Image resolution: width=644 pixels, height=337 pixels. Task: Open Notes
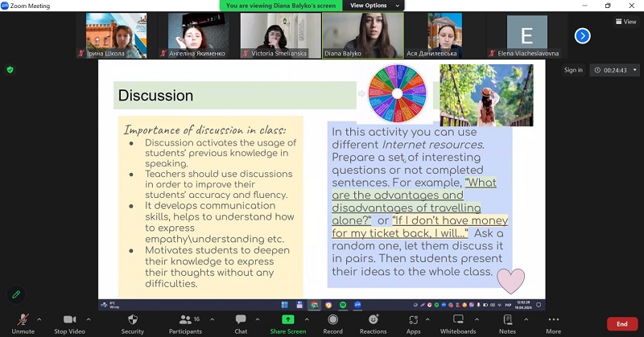(x=507, y=324)
